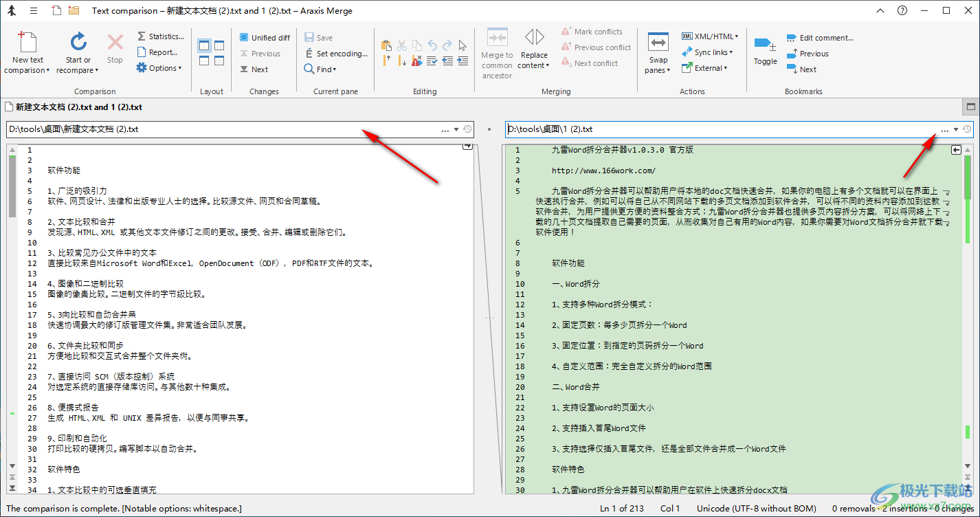Viewport: 980px width, 517px height.
Task: Click the increase indent icon
Action: click(463, 60)
